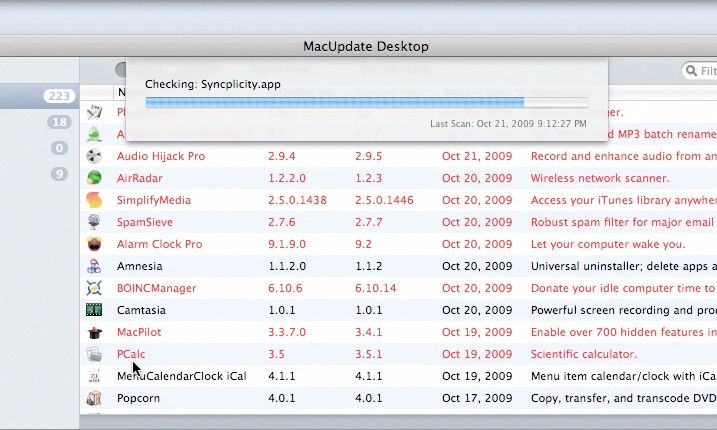Click the PCalc app icon
The width and height of the screenshot is (717, 430).
click(x=94, y=354)
